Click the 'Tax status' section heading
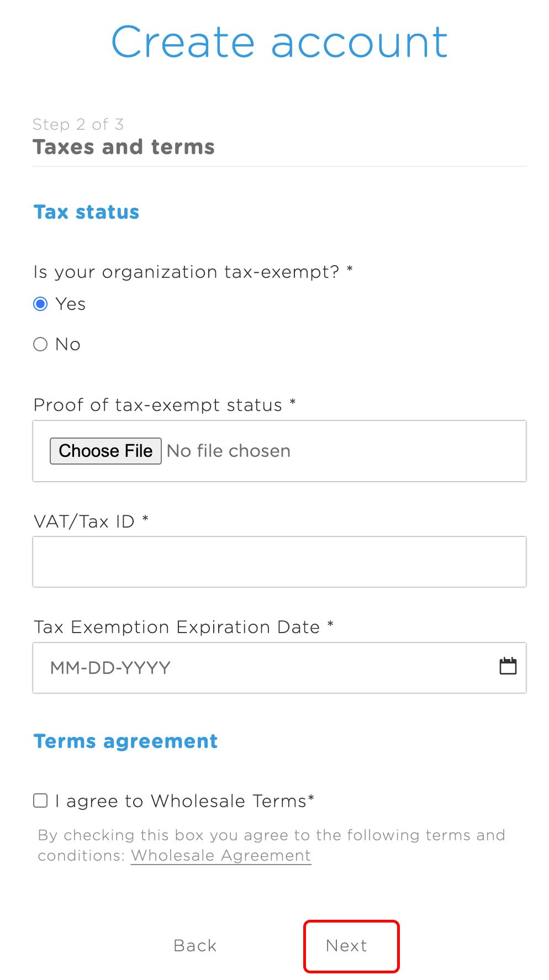This screenshot has width=549, height=980. (86, 212)
